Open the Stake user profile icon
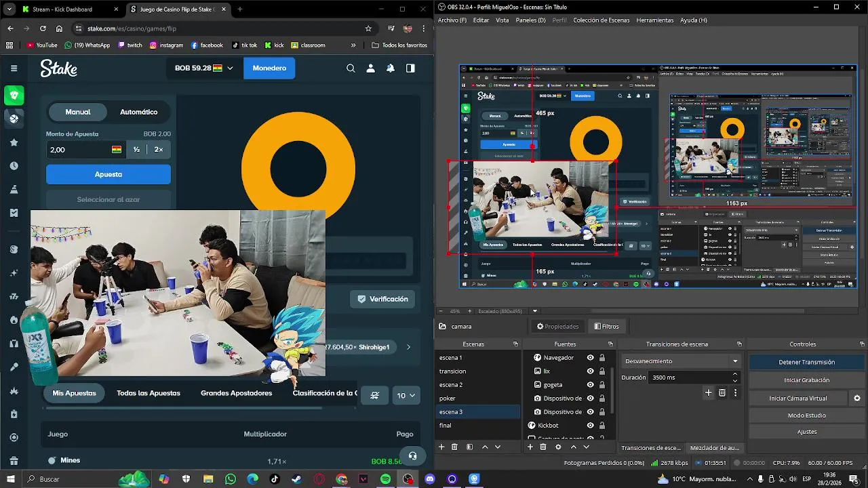868x488 pixels. pos(370,68)
